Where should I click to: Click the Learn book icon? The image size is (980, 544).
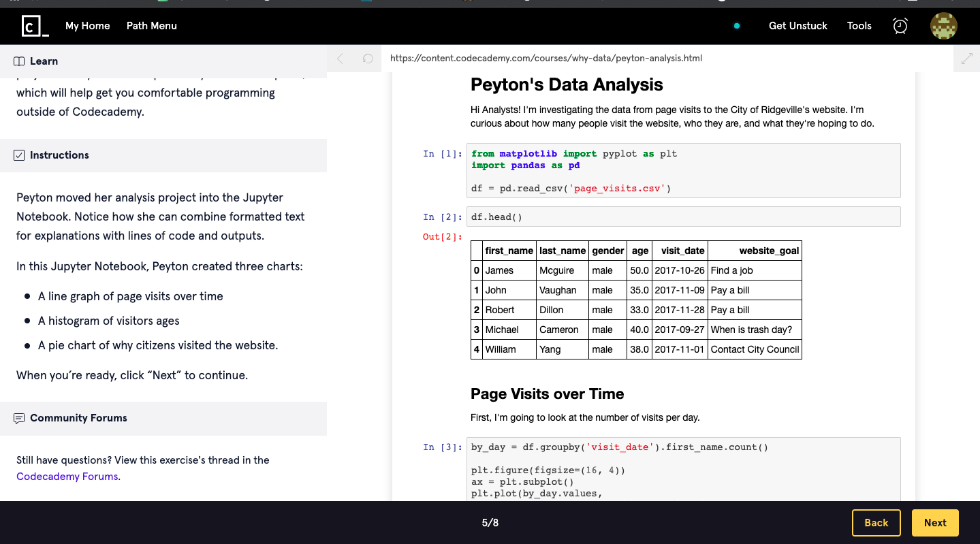pos(19,61)
